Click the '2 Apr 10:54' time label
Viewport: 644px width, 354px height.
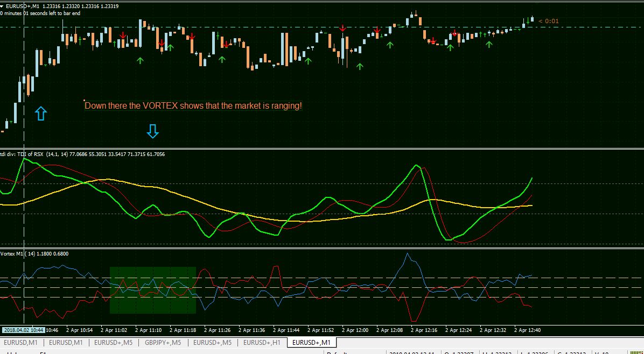point(79,330)
